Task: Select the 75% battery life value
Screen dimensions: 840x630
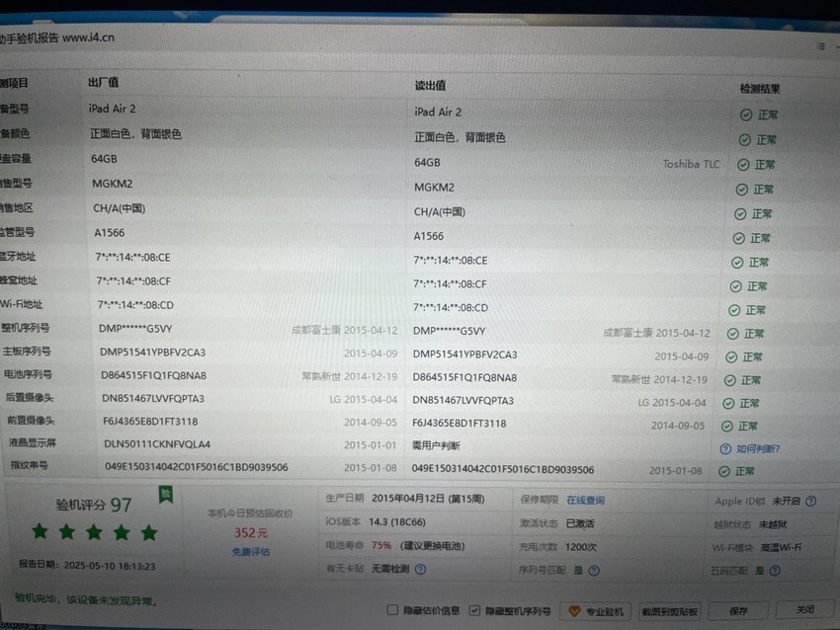Action: 381,545
